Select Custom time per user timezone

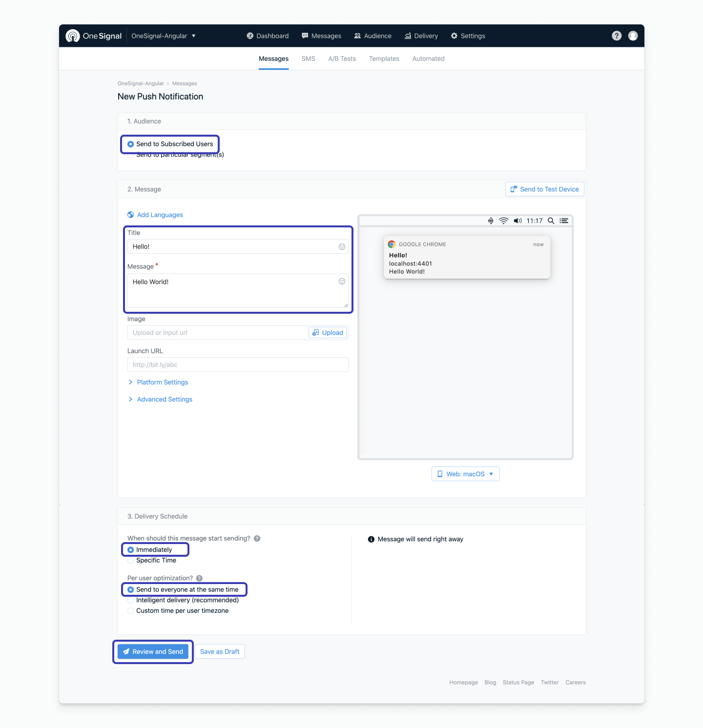coord(130,611)
